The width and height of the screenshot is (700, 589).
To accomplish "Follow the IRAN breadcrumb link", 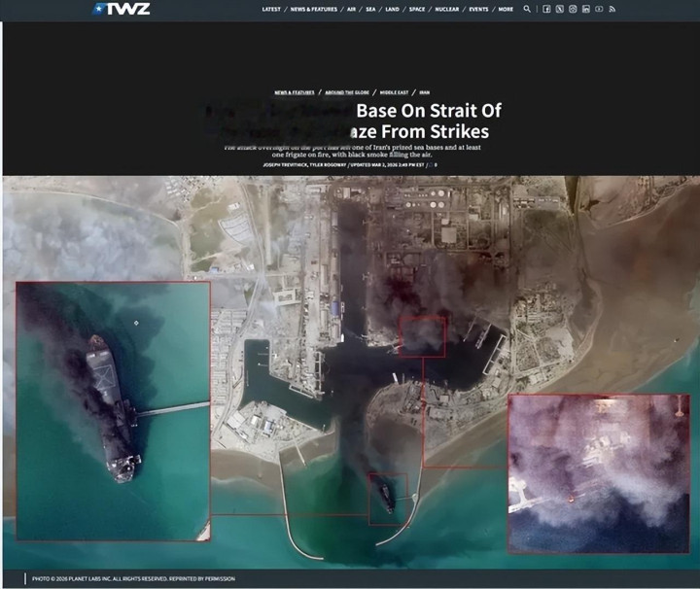I will point(425,92).
